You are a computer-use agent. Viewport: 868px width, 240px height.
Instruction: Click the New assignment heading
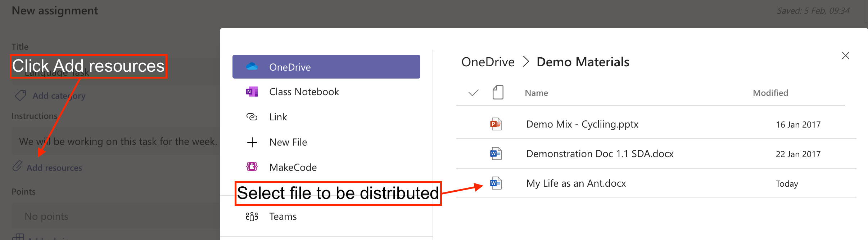[x=55, y=11]
